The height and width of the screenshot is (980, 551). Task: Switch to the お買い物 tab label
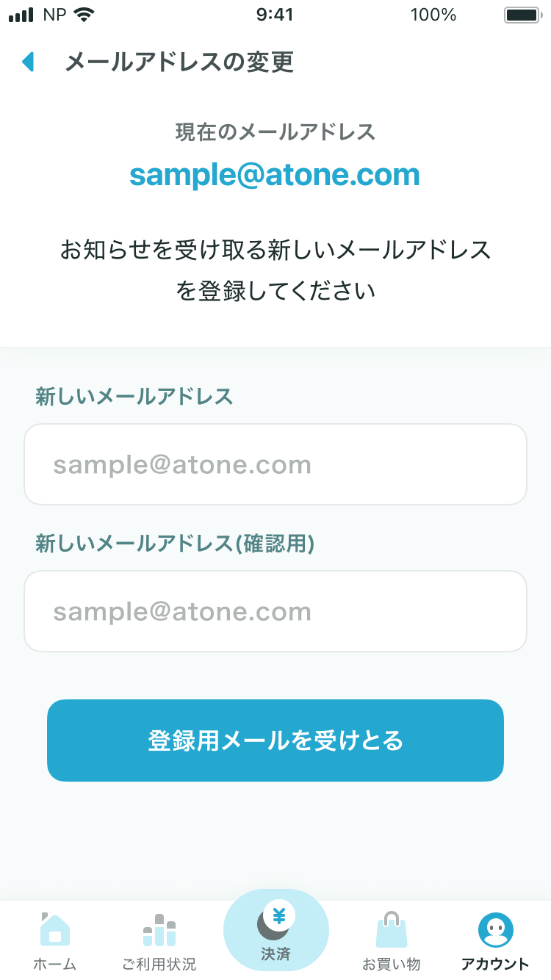(x=391, y=964)
